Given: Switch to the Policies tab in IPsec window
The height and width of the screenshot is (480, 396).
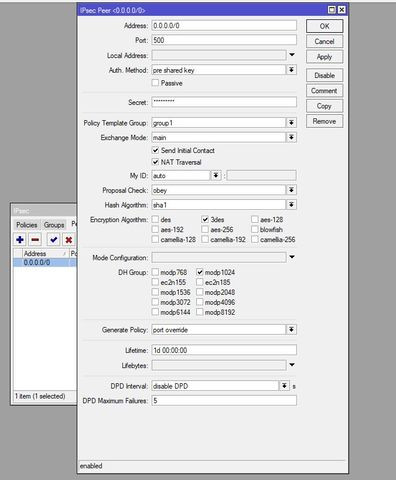Looking at the screenshot, I should 27,225.
